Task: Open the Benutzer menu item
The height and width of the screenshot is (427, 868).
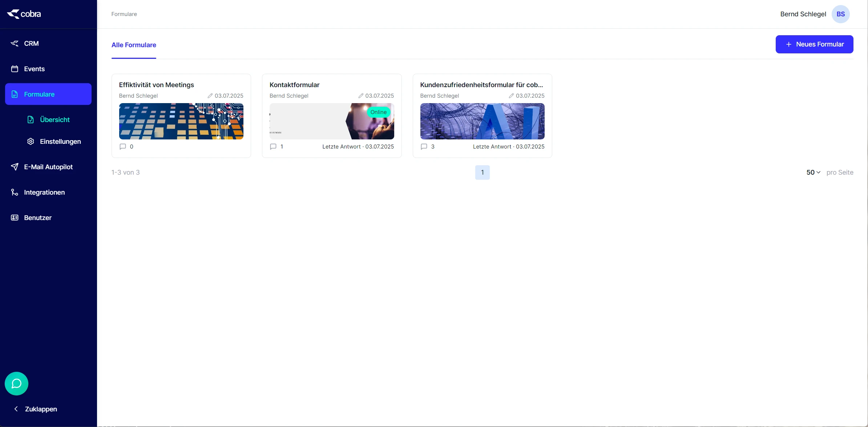Action: [37, 218]
